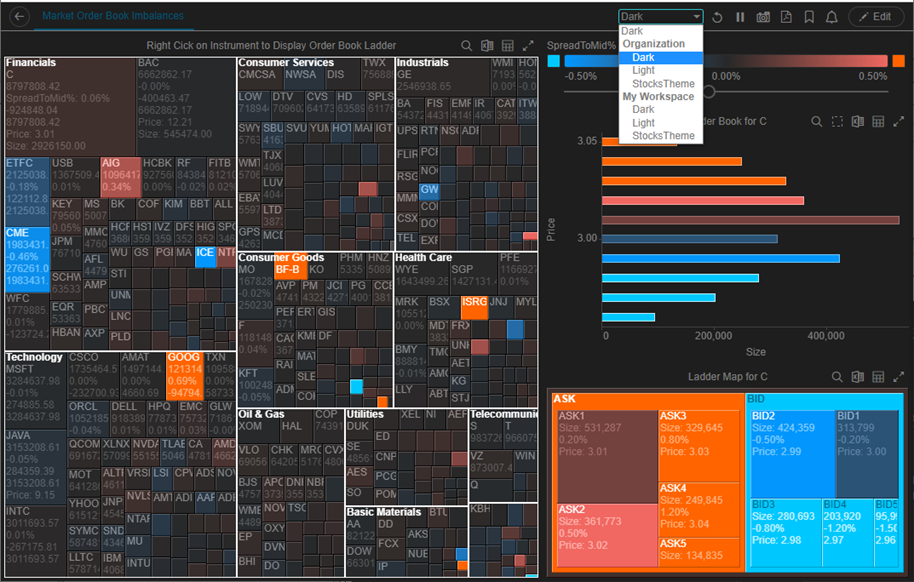
Task: Select the BID1 block in Ladder Map
Action: click(867, 454)
